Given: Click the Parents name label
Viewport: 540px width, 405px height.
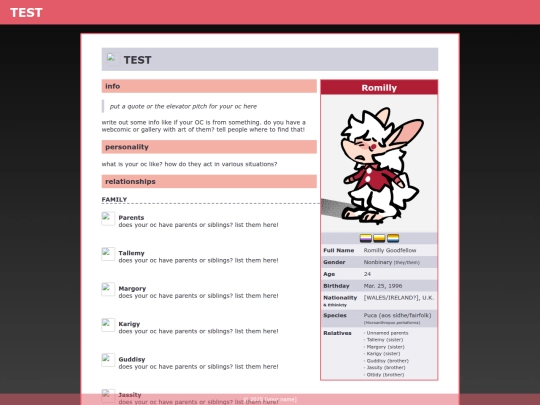Looking at the screenshot, I should 131,218.
